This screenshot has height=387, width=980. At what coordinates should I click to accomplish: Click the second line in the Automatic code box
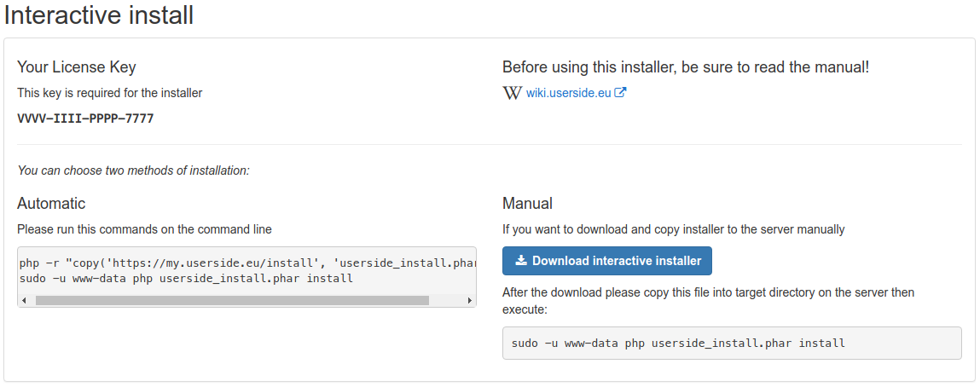coord(186,278)
